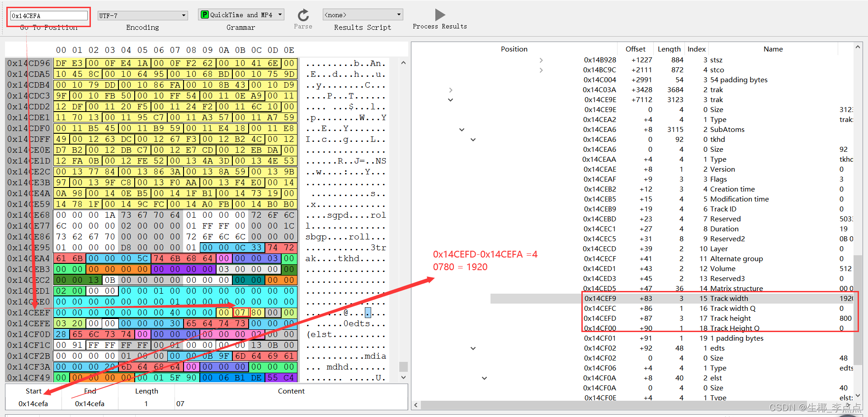Select the Matrix structure row
The height and width of the screenshot is (417, 868).
point(672,289)
